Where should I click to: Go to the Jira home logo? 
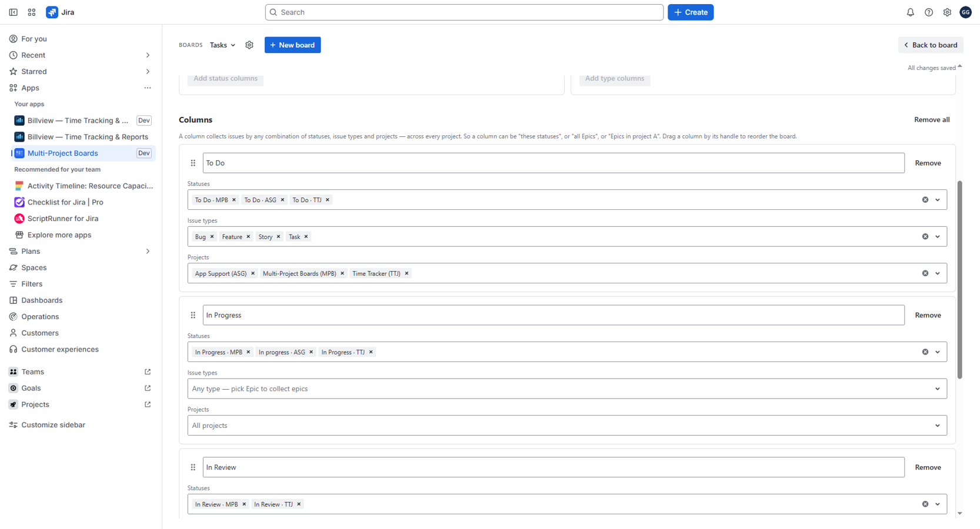60,12
